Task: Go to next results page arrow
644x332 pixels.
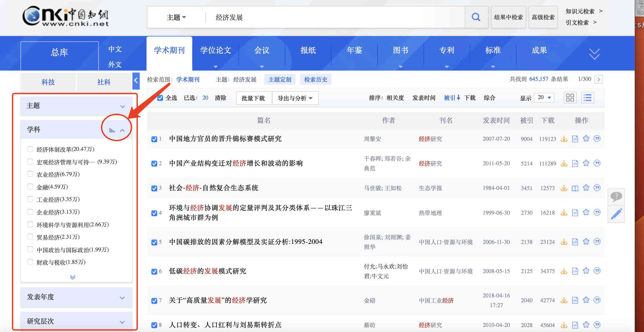Action: coord(598,80)
